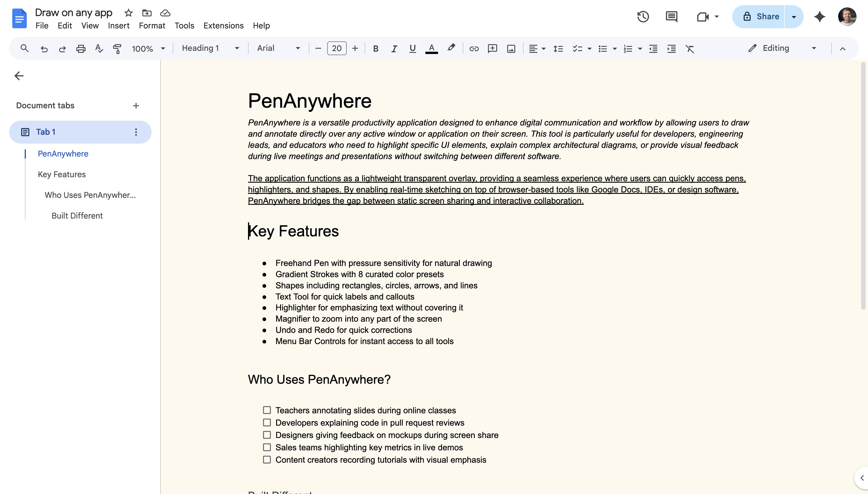Check Sales teams highlighting key metrics box

click(x=267, y=447)
